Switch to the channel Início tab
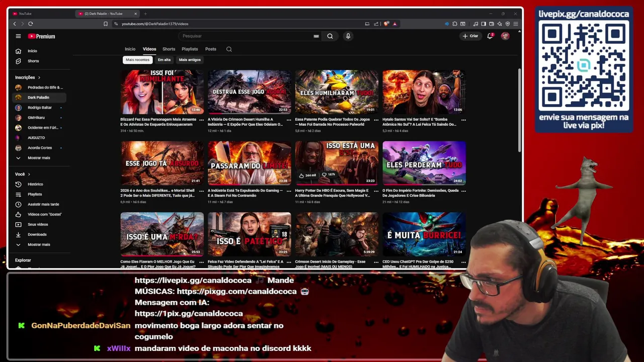Screen dimensions: 644x362 click(x=130, y=49)
